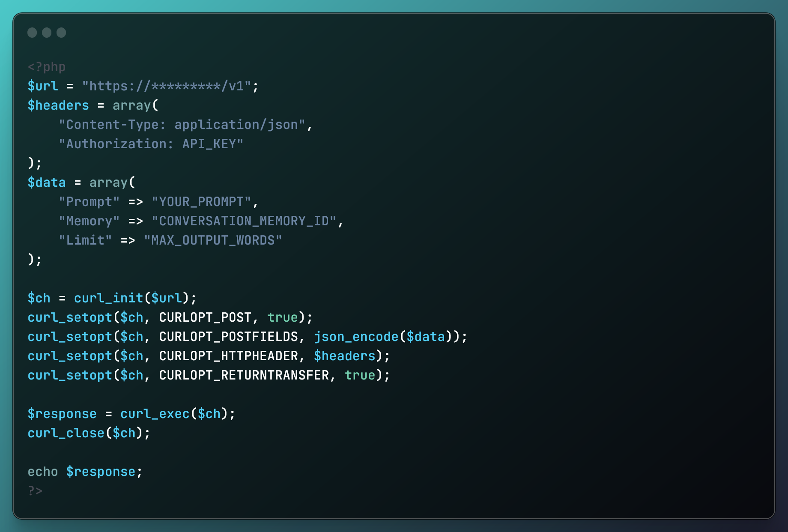Click the first gray window dot

coord(32,33)
